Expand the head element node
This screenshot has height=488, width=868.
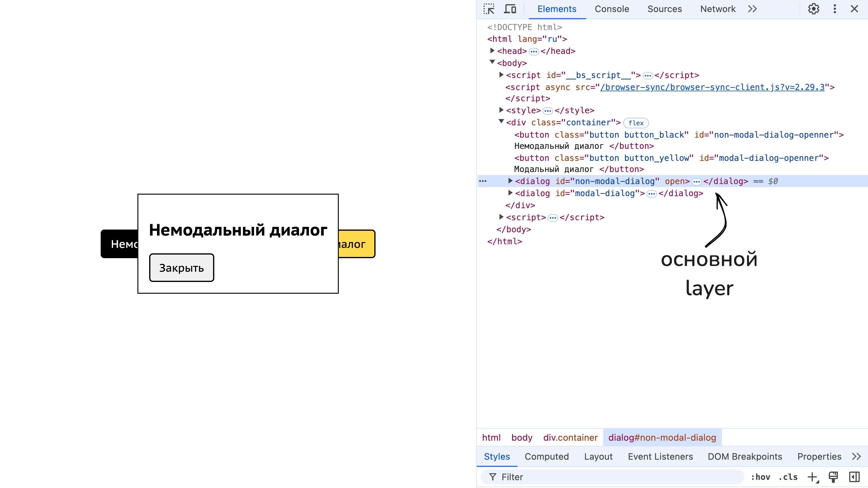tap(492, 51)
